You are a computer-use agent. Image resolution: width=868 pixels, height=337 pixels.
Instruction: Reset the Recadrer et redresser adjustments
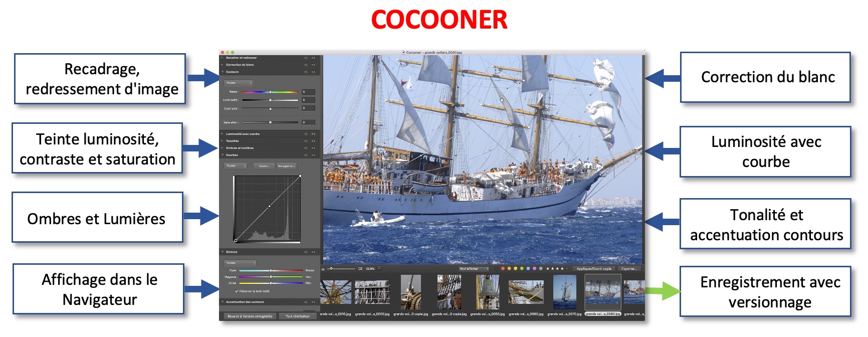[306, 58]
